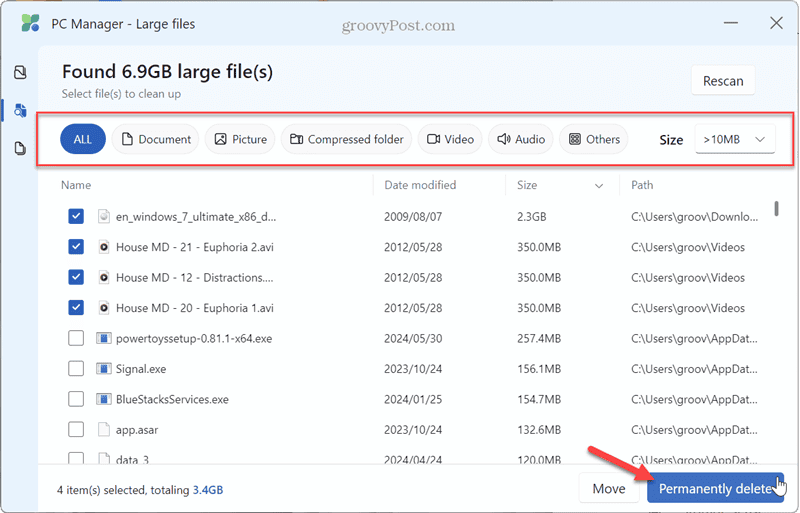Screen dimensions: 800x513
Task: Click the 2024/01/25 date cell
Action: click(413, 399)
